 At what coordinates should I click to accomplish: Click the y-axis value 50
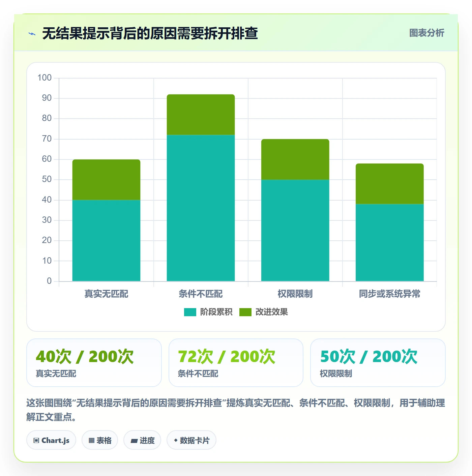coord(47,179)
